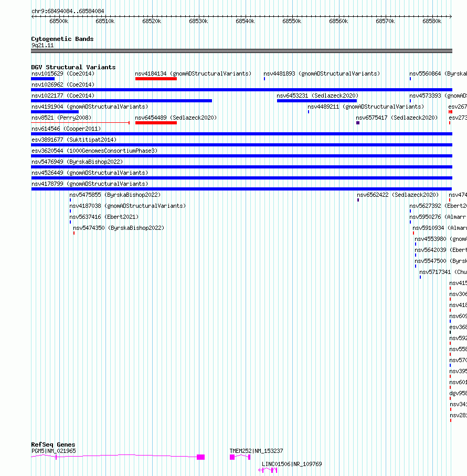Image resolution: width=467 pixels, height=476 pixels.
Task: Select the nsv8521 (Perry2008) variant label
Action: pos(61,118)
